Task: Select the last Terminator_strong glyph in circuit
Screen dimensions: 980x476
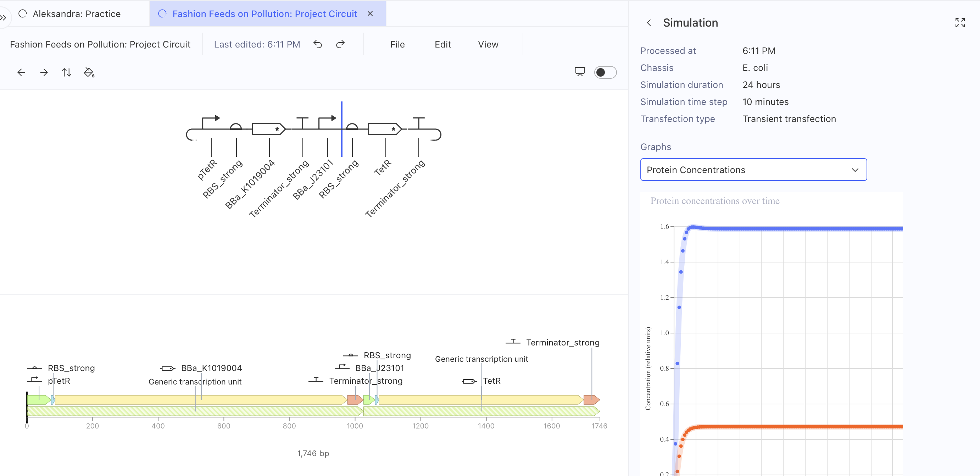Action: 418,123
